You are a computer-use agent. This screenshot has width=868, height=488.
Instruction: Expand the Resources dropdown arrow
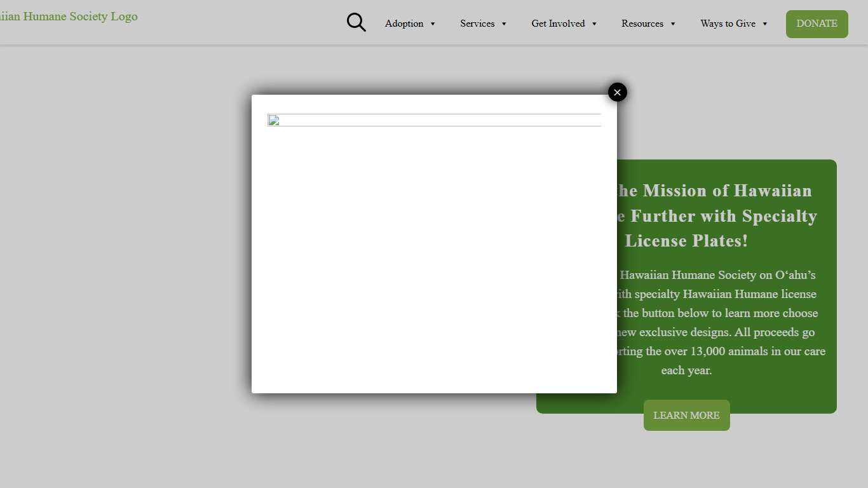673,24
